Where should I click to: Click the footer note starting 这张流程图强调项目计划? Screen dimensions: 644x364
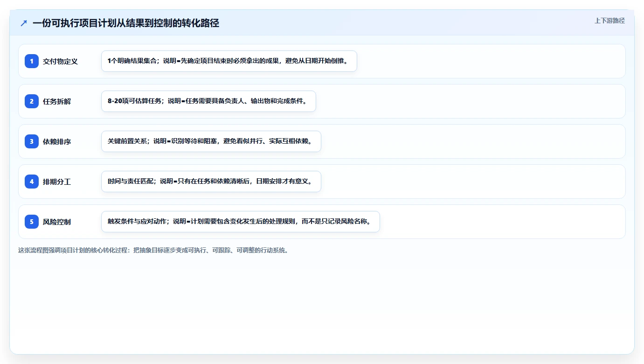coord(153,250)
